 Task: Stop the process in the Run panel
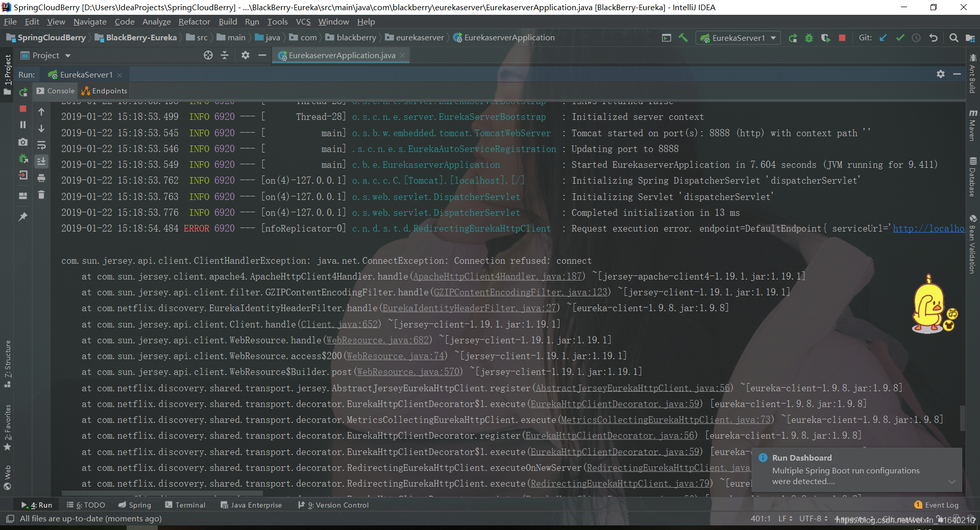pyautogui.click(x=23, y=109)
